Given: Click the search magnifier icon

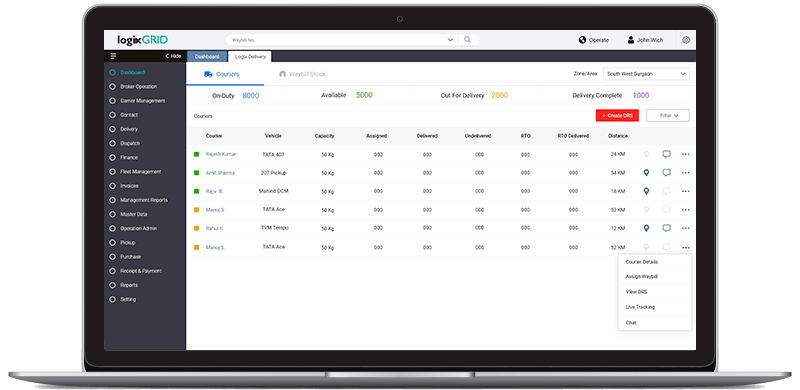Looking at the screenshot, I should 467,40.
